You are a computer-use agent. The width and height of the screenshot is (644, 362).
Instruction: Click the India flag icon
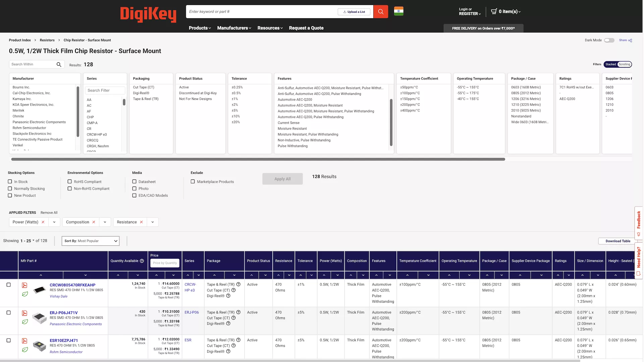(x=398, y=11)
